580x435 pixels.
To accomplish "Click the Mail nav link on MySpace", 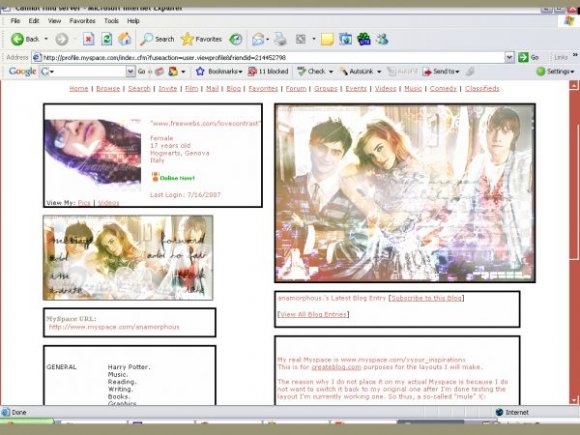I will tap(212, 89).
